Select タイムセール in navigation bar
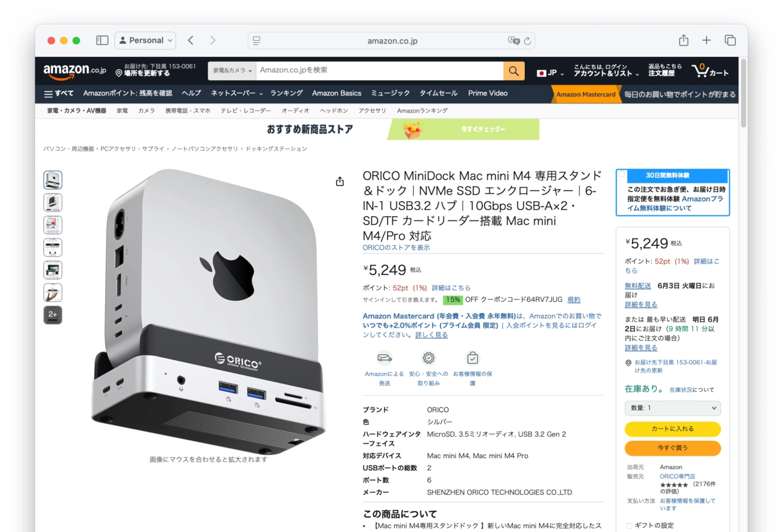The image size is (783, 532). pos(438,94)
